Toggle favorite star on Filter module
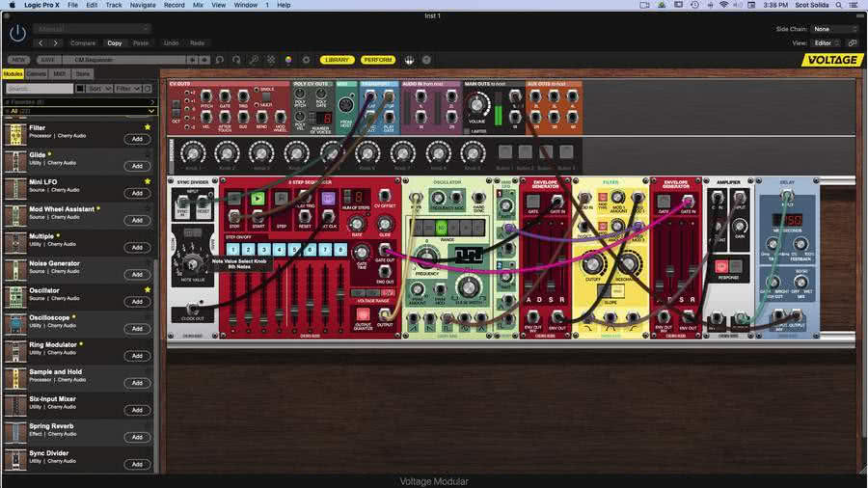The height and width of the screenshot is (488, 868). 148,127
